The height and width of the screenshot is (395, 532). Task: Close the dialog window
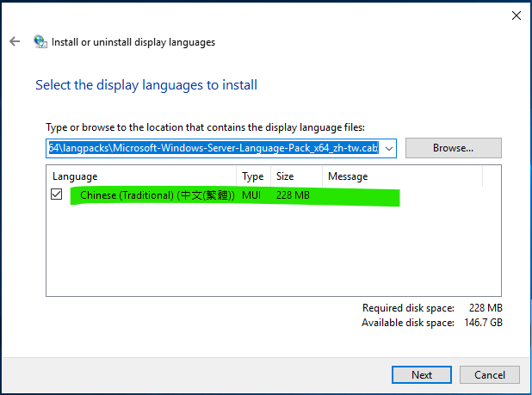click(516, 15)
